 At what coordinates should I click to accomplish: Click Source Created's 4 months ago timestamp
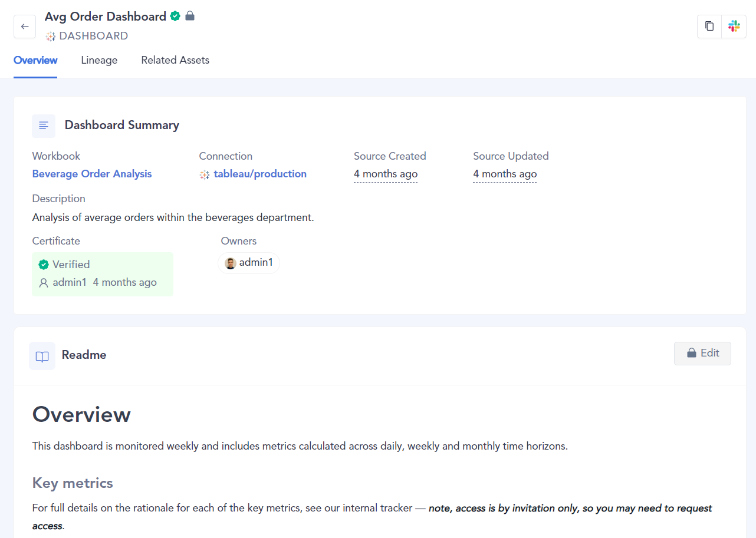coord(385,174)
